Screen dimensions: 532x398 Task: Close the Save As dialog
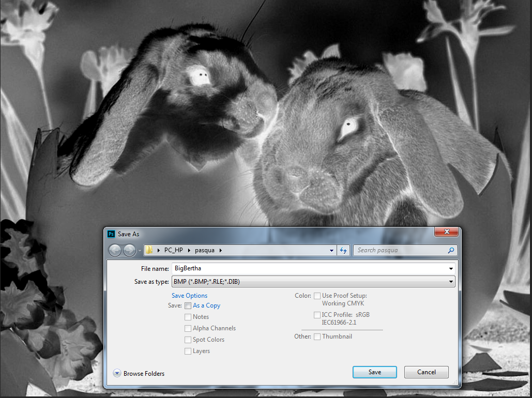447,232
